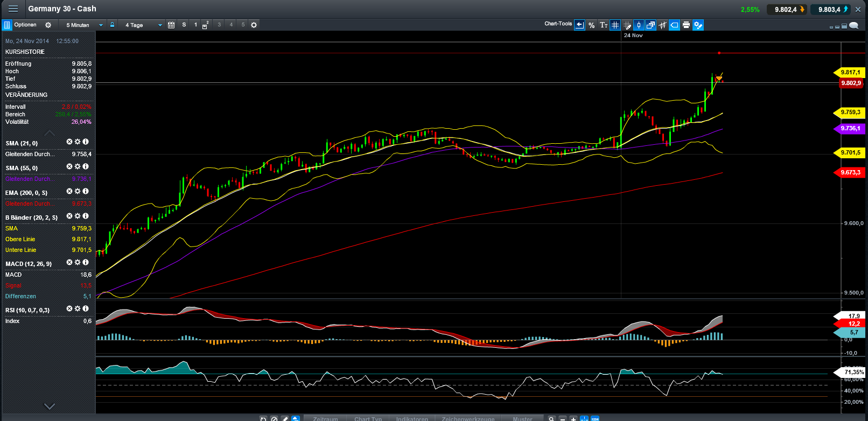Open MACD (12, 26, 9) settings gear
The image size is (868, 421).
(x=78, y=262)
